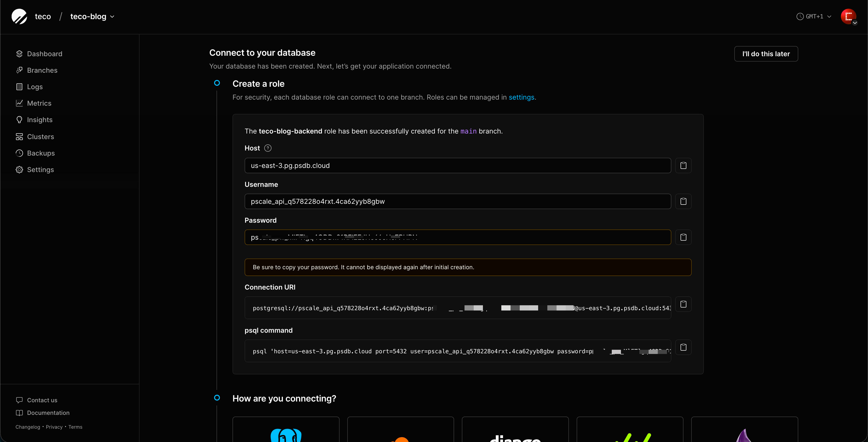The width and height of the screenshot is (868, 442).
Task: Copy the psql command to clipboard
Action: 683,347
